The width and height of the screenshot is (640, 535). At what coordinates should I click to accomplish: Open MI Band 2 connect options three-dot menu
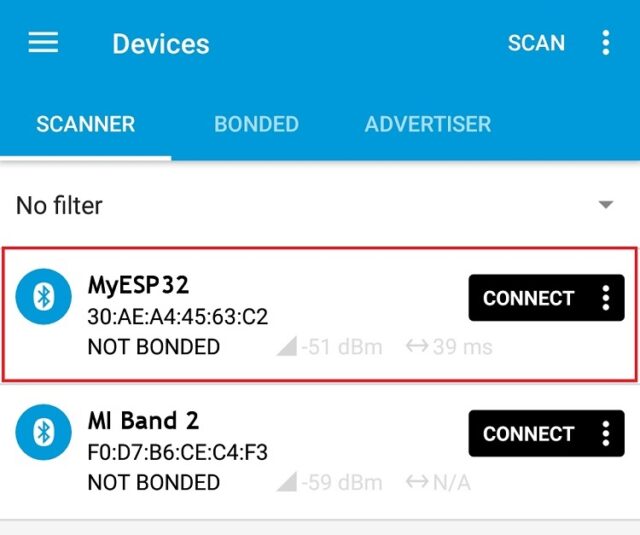coord(606,433)
